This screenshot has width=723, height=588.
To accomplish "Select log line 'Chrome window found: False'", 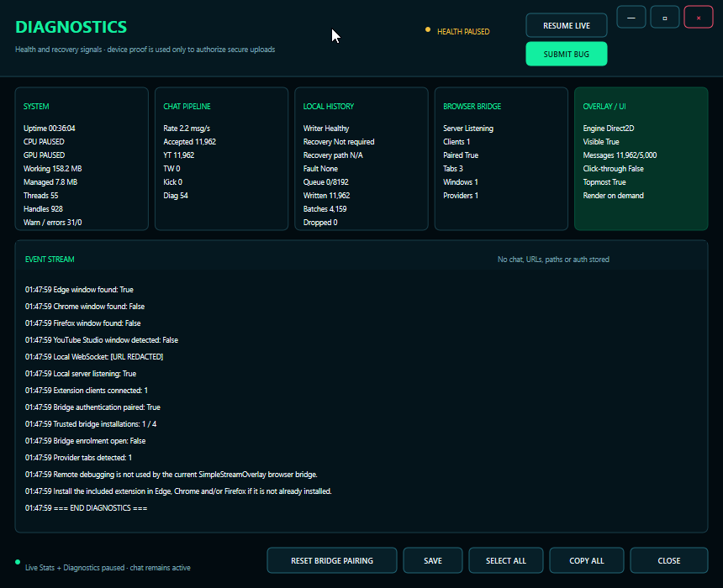I will click(x=85, y=307).
